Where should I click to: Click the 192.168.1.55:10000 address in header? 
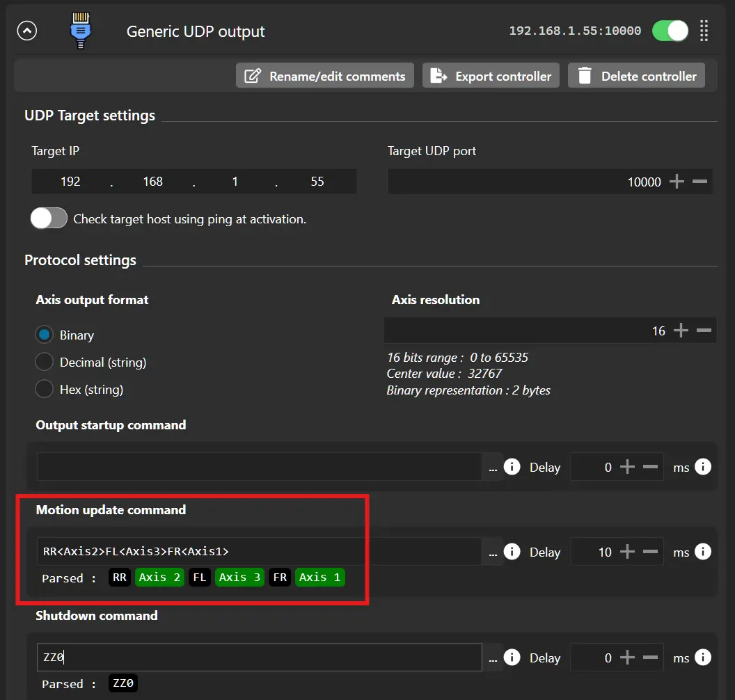coord(575,31)
